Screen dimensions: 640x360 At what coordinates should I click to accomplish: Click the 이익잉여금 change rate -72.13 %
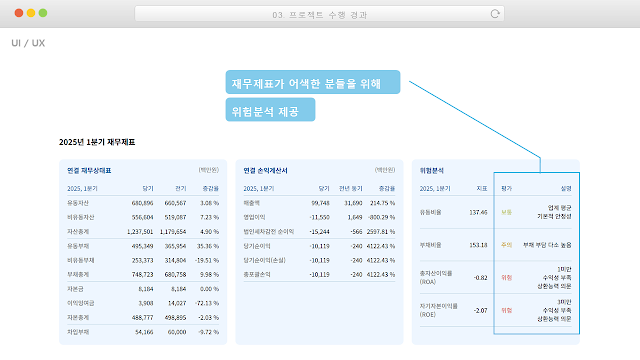click(x=207, y=303)
